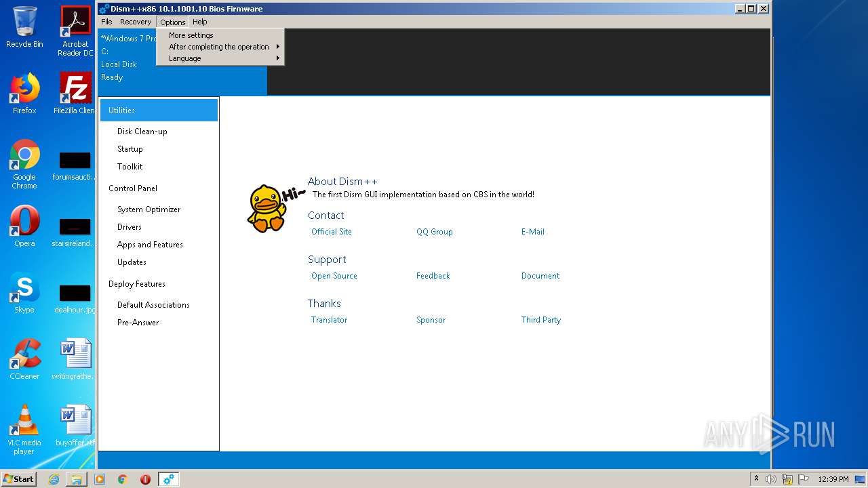Open the QQ Group link
The image size is (868, 488).
pos(434,232)
